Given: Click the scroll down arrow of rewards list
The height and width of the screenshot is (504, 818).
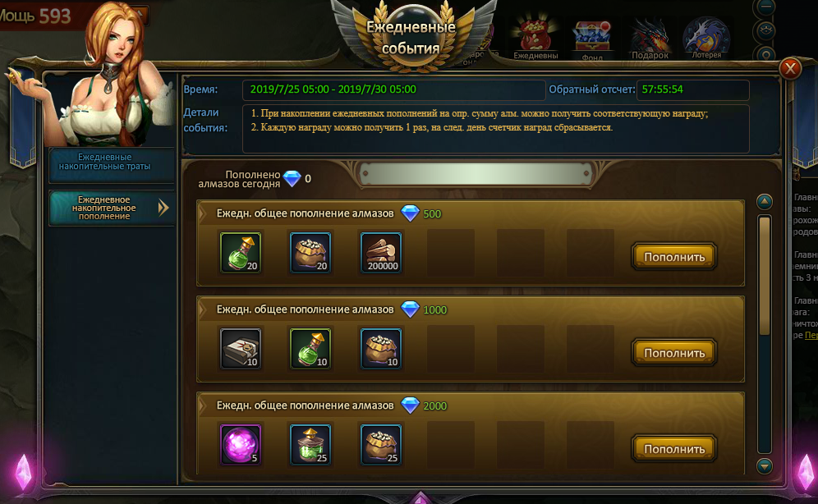Looking at the screenshot, I should [x=765, y=465].
